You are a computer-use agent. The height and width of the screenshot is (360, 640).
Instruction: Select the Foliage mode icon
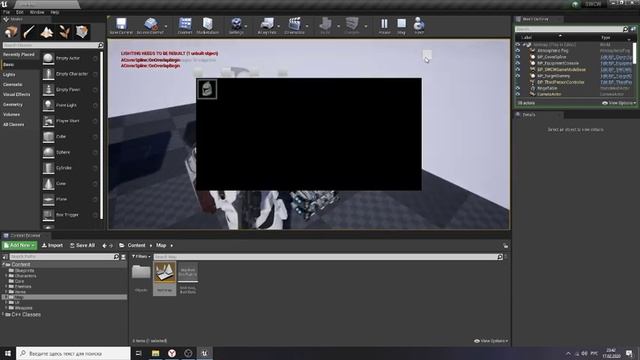(64, 32)
